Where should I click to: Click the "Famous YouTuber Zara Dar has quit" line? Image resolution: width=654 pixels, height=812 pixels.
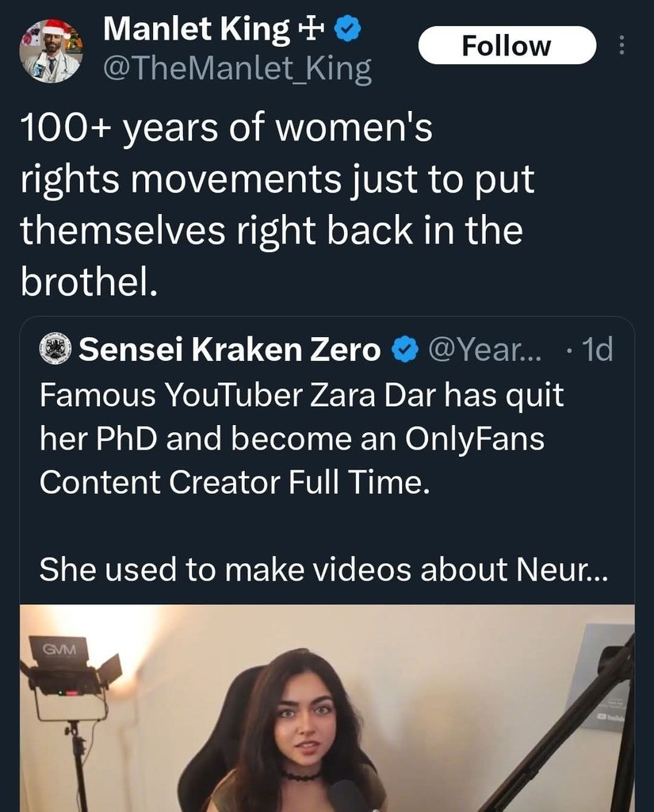tap(301, 395)
